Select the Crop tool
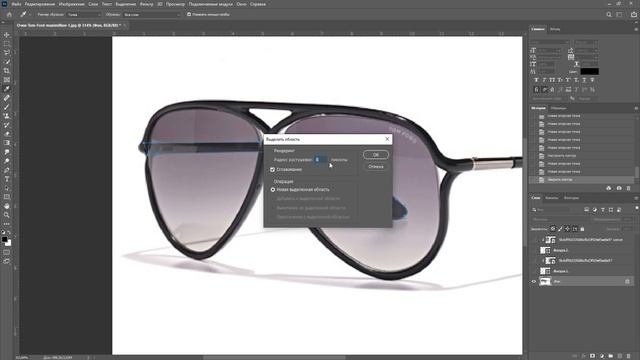Screen dimensions: 640x360 coord(7,71)
